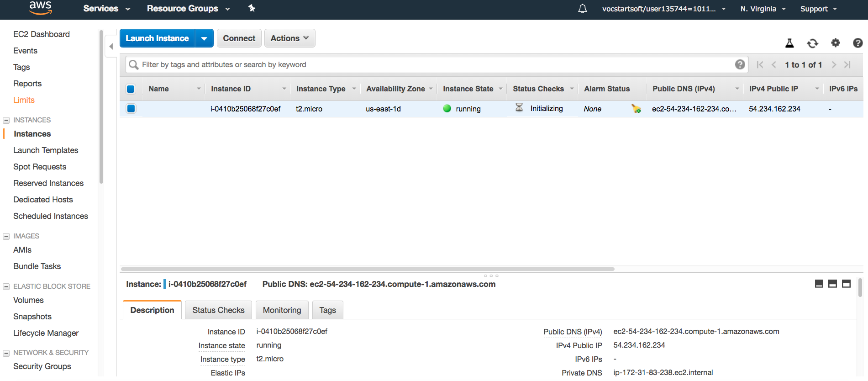Open the Limits link
Screen dimensions: 868x381
pos(24,100)
